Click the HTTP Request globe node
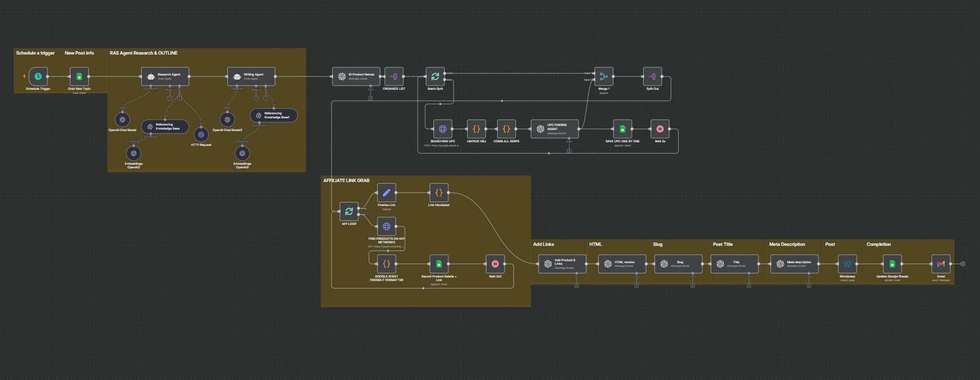The width and height of the screenshot is (980, 380). pyautogui.click(x=201, y=135)
